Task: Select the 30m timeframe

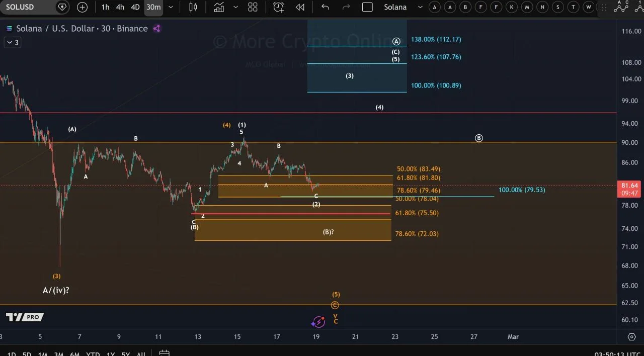Action: [x=153, y=7]
